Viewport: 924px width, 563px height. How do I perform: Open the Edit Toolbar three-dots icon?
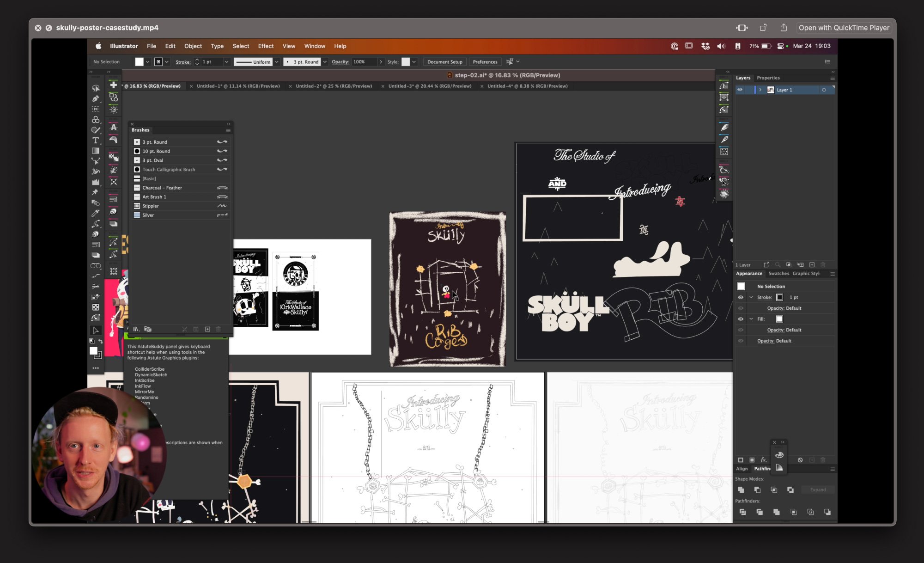pos(96,368)
